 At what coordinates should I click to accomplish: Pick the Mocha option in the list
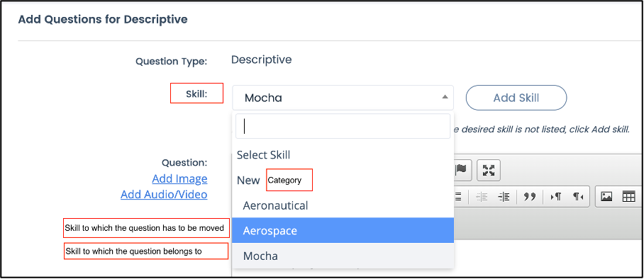pos(343,256)
